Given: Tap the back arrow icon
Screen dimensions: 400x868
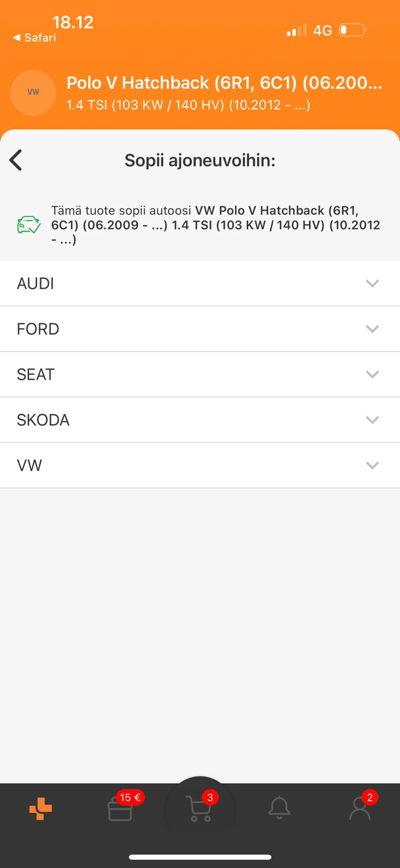Looking at the screenshot, I should [16, 160].
